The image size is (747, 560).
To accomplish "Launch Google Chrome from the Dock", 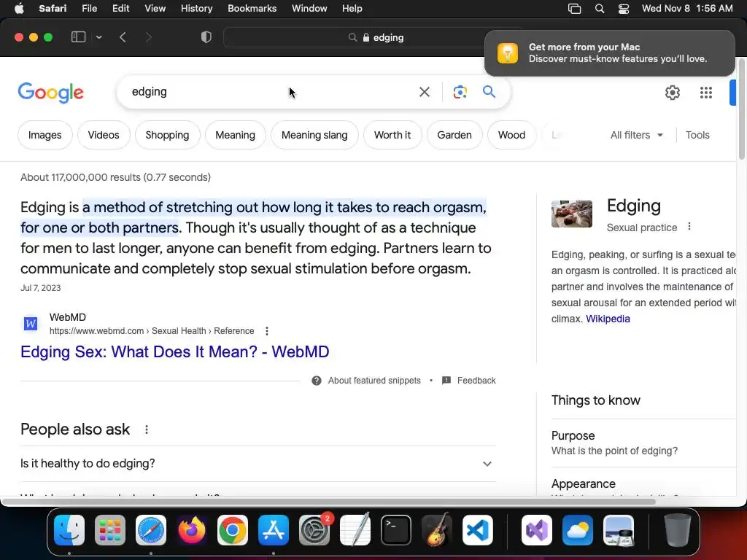I will click(x=233, y=530).
